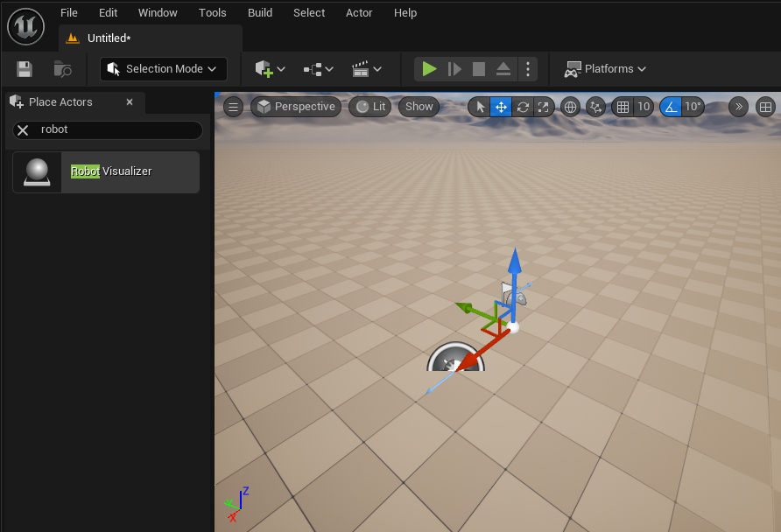Expand hidden viewport toolbar items chevron

point(738,107)
